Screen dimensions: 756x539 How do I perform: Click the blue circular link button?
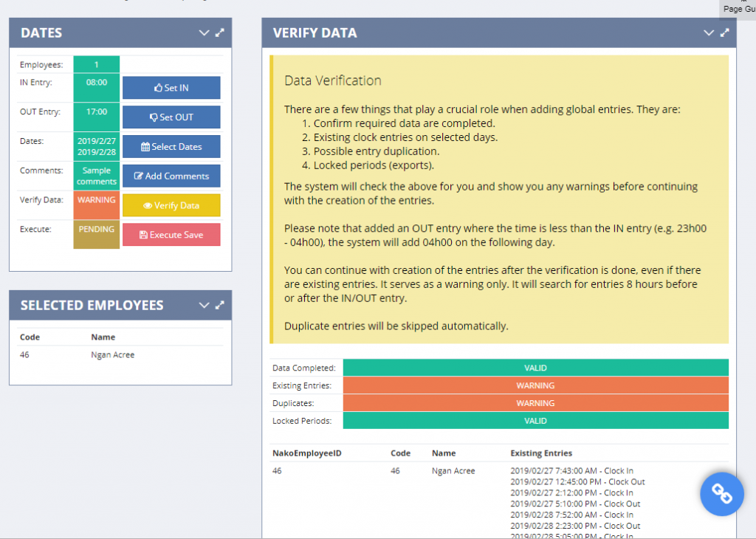722,493
